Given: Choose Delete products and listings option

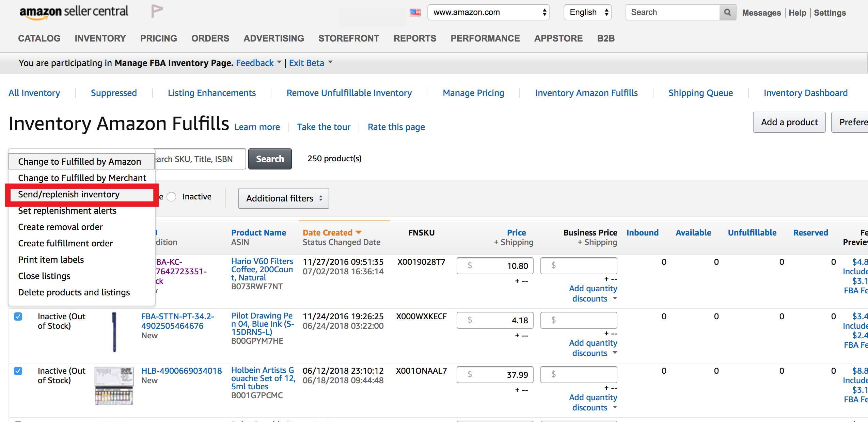Looking at the screenshot, I should pyautogui.click(x=82, y=292).
